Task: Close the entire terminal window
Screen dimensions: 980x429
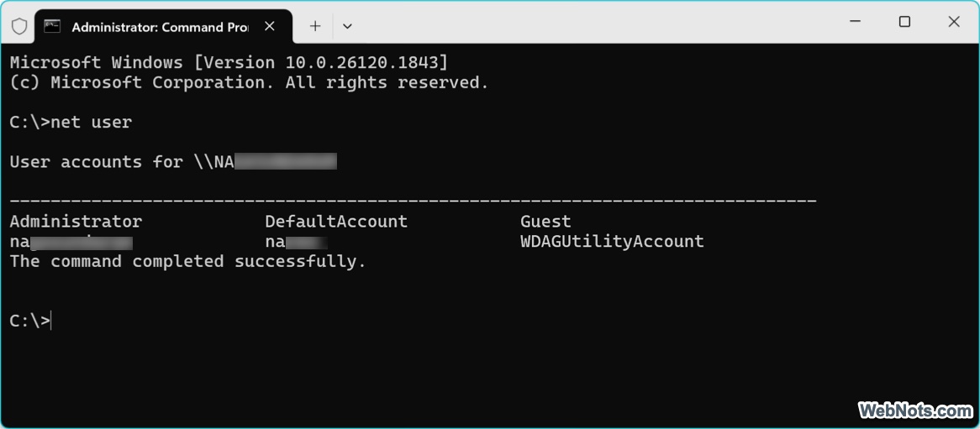Action: point(954,22)
